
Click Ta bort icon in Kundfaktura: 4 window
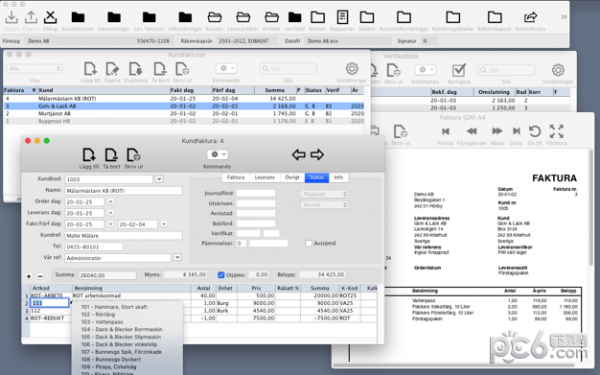coord(111,155)
